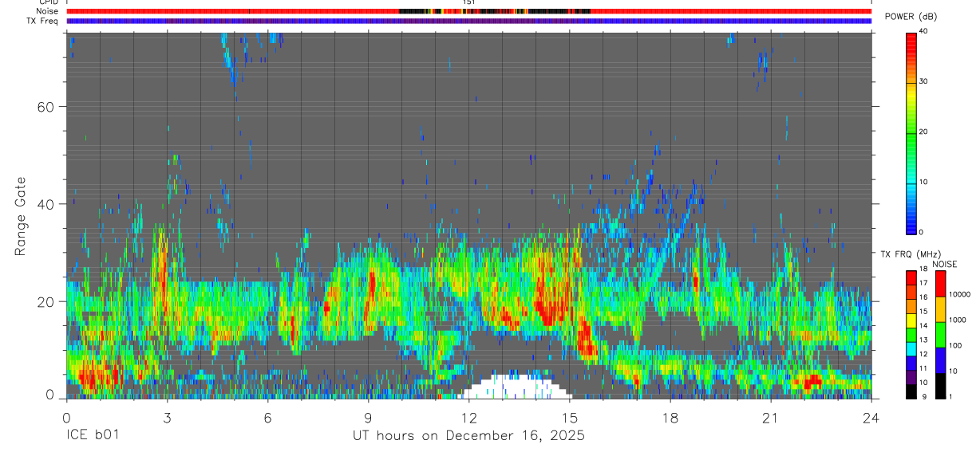
Task: Click the '100' label on the NOISE scale
Action: [957, 345]
